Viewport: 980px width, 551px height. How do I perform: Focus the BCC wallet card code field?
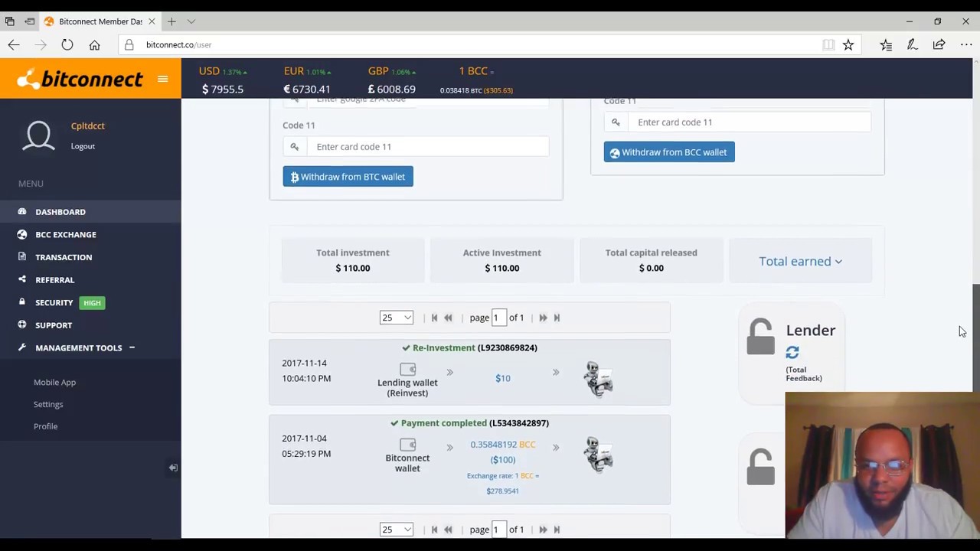(749, 122)
